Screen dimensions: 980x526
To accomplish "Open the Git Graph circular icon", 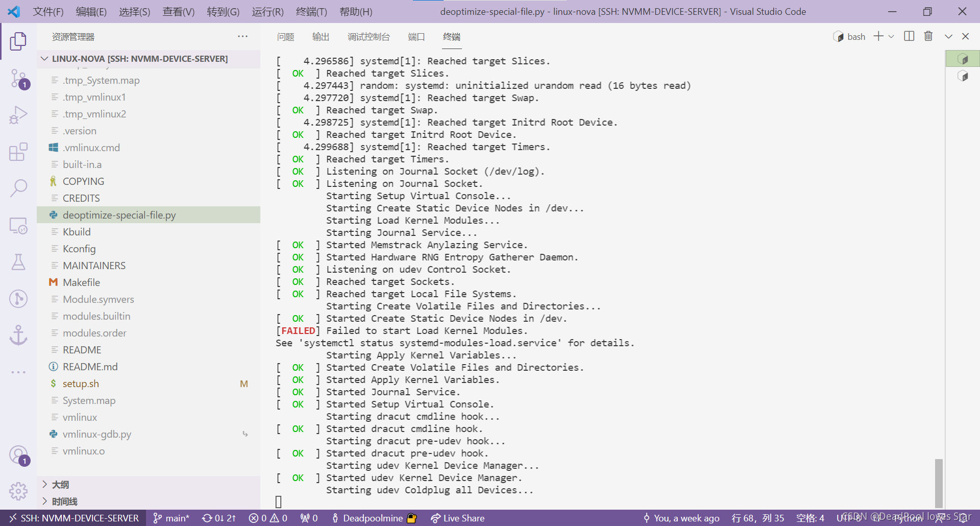I will pyautogui.click(x=18, y=299).
